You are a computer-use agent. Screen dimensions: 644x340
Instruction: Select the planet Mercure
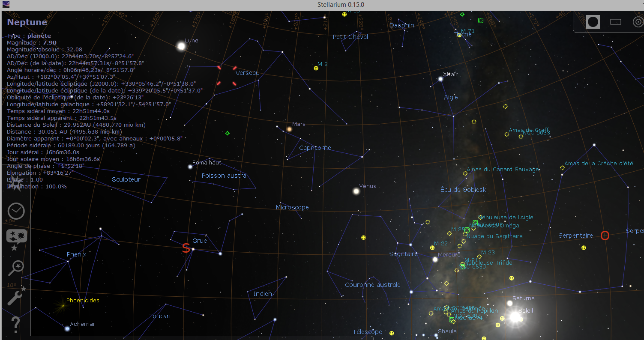point(435,259)
